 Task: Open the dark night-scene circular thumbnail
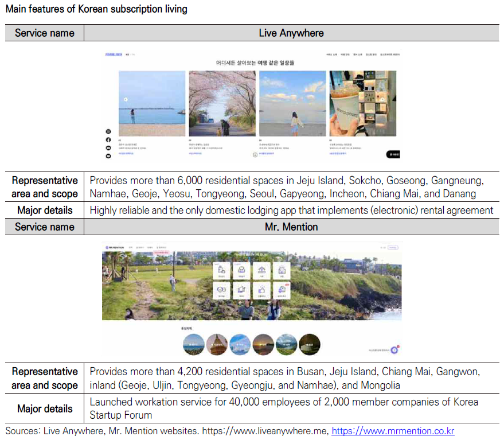click(x=310, y=344)
